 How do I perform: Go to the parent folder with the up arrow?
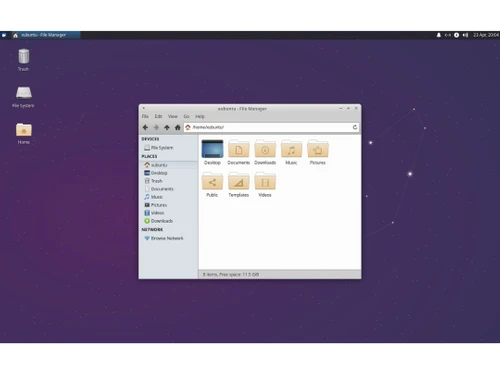click(x=167, y=127)
